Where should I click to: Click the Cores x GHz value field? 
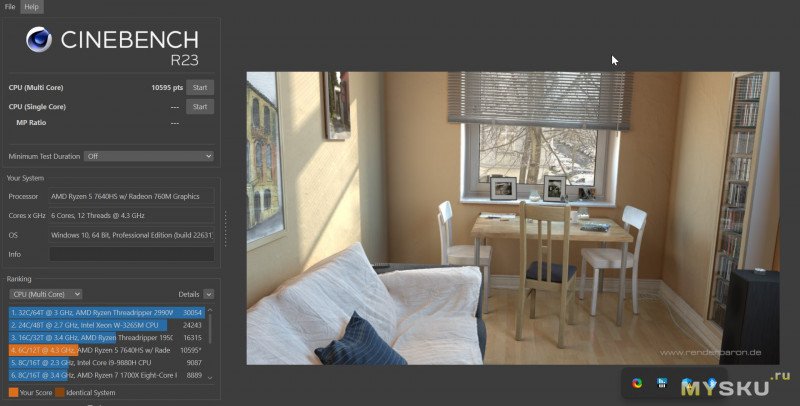coord(132,215)
